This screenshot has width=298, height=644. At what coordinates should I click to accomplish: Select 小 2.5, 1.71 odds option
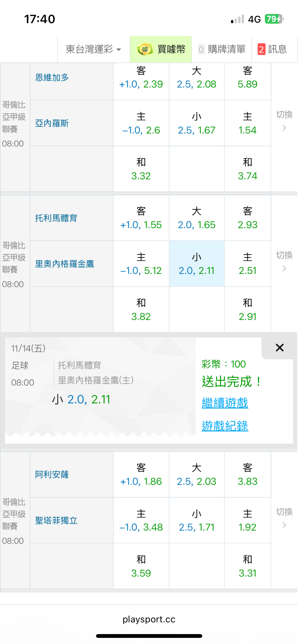(196, 521)
